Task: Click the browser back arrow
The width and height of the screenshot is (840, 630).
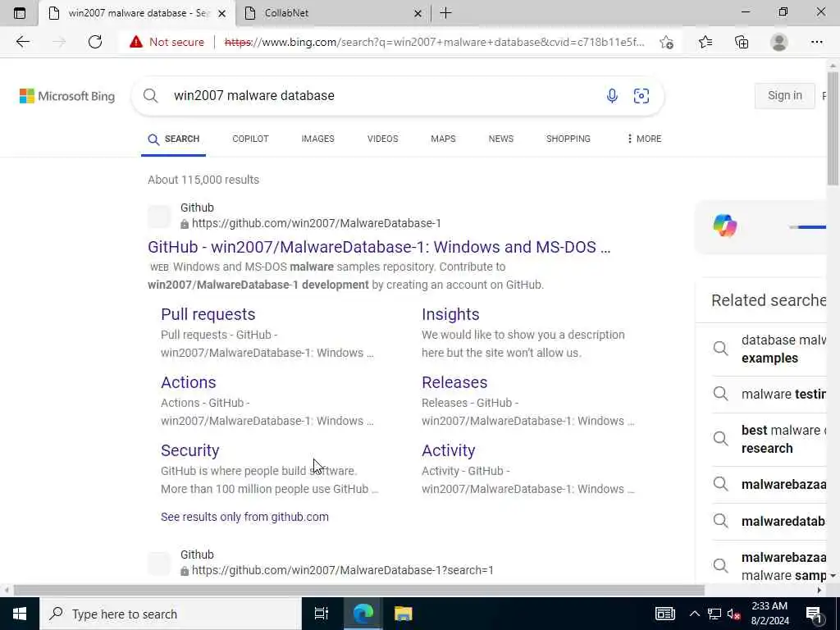Action: pos(22,42)
